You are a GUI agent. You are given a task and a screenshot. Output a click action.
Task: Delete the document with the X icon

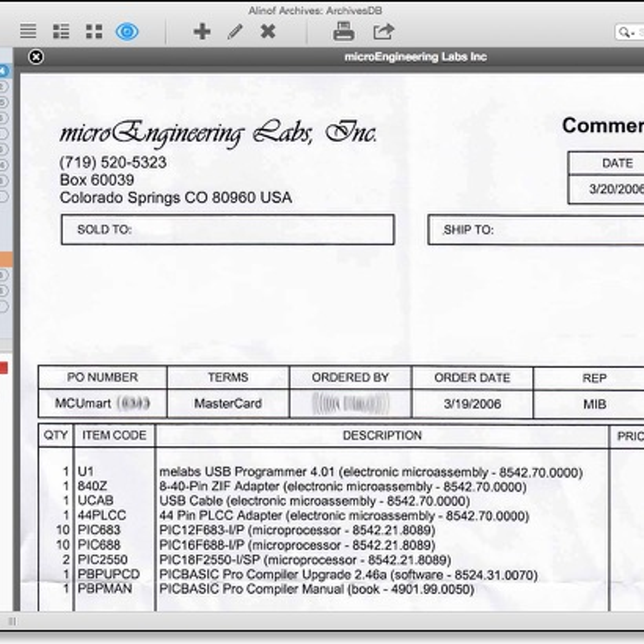pyautogui.click(x=268, y=31)
